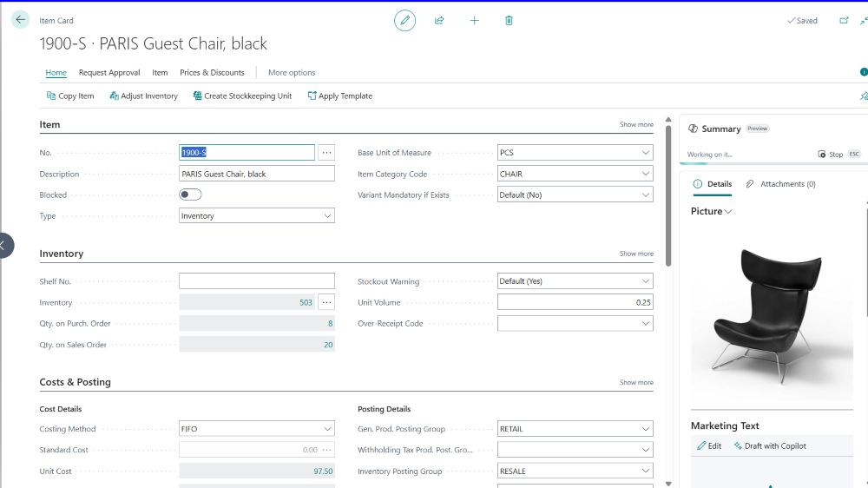Open item card in new window icon

[844, 21]
